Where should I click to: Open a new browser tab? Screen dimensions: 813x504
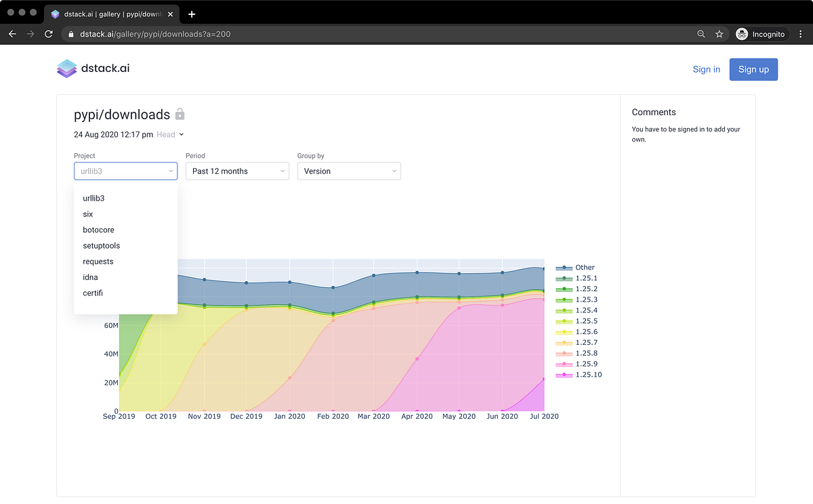(192, 13)
